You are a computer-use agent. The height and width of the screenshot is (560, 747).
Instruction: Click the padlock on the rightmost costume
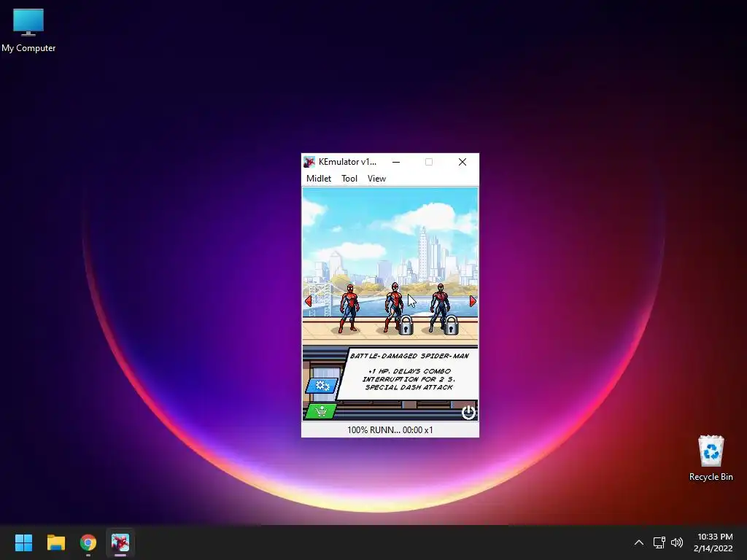pos(451,324)
